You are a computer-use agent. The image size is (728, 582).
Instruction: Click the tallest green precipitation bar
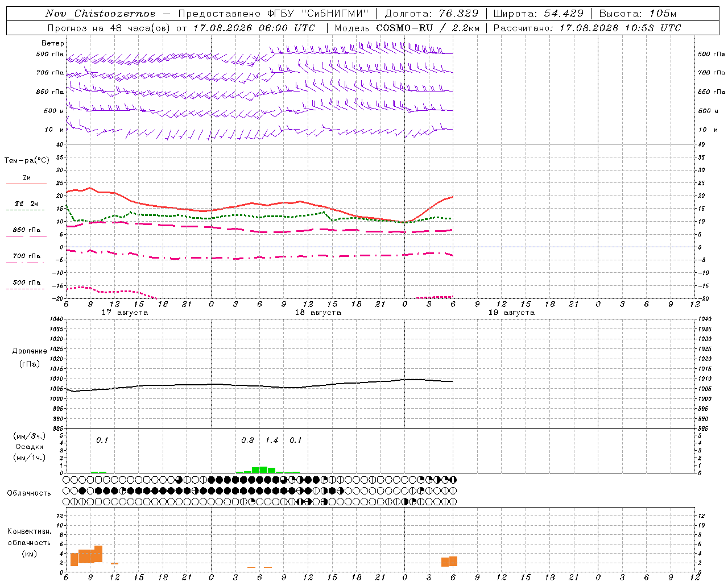click(263, 469)
